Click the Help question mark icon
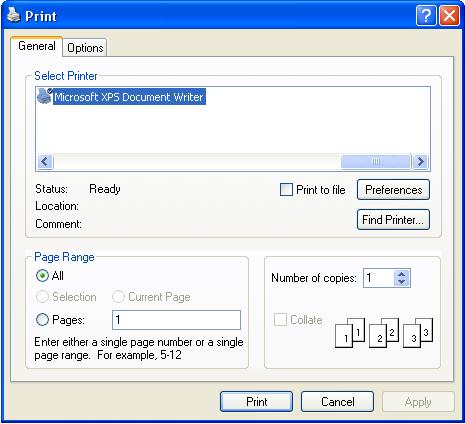 [x=426, y=15]
